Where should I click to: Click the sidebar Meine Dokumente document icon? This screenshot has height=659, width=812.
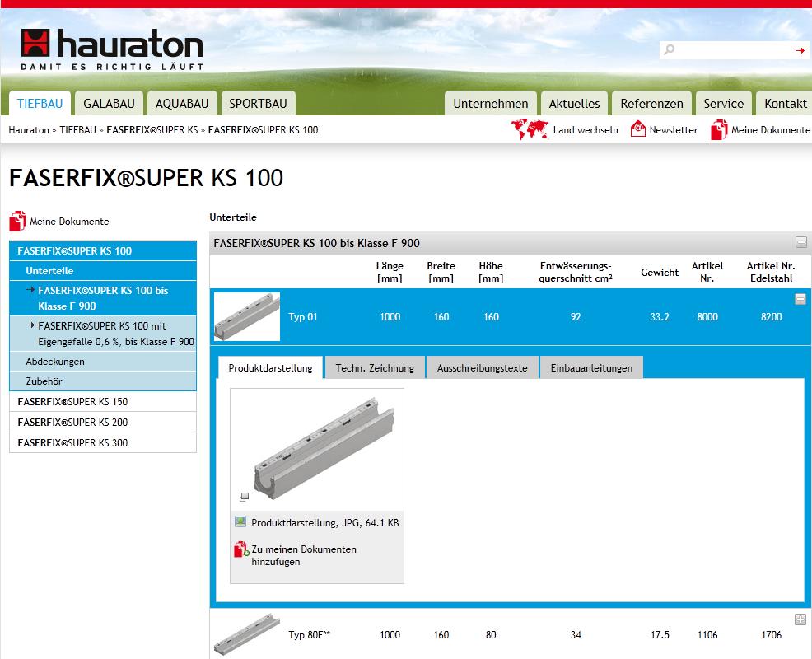click(17, 222)
